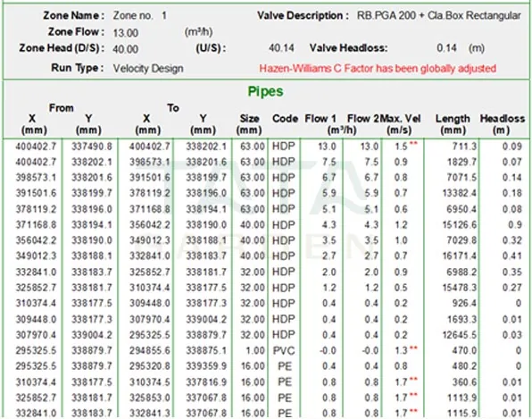Viewport: 532px width, 419px height.
Task: Click From Y cell 337490.8
Action: point(92,147)
